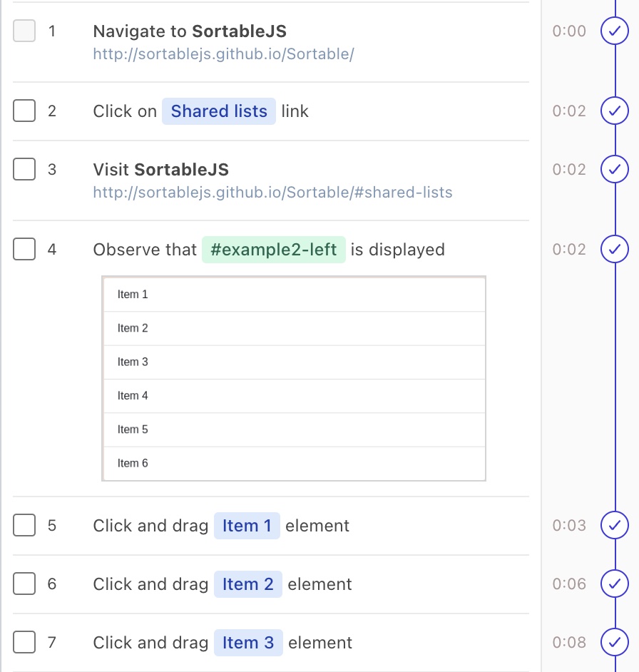Click the Item 1 element chip

coord(247,525)
